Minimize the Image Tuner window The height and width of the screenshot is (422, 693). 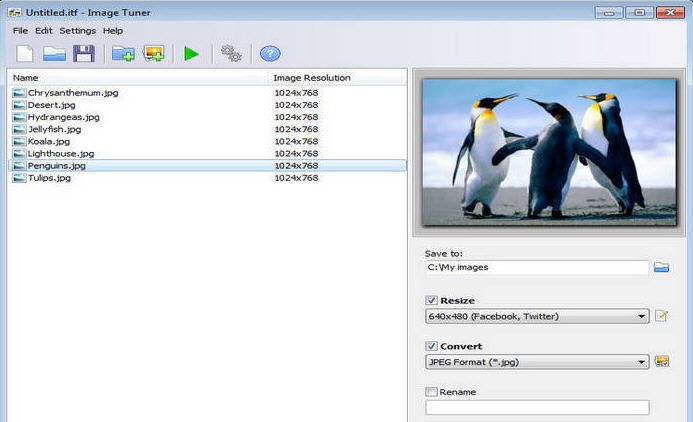(x=609, y=12)
